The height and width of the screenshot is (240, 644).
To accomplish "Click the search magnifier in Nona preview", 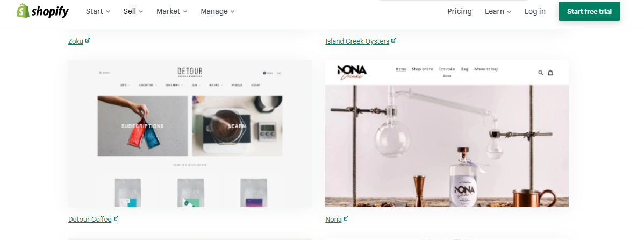I will pyautogui.click(x=540, y=73).
